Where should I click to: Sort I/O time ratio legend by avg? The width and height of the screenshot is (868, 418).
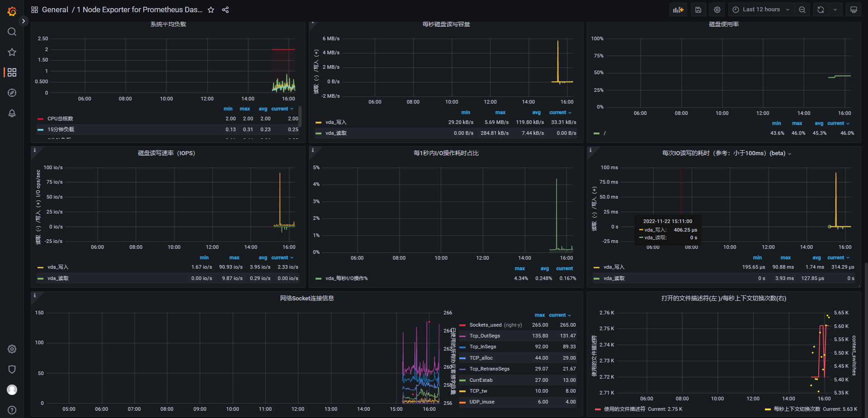(544, 268)
